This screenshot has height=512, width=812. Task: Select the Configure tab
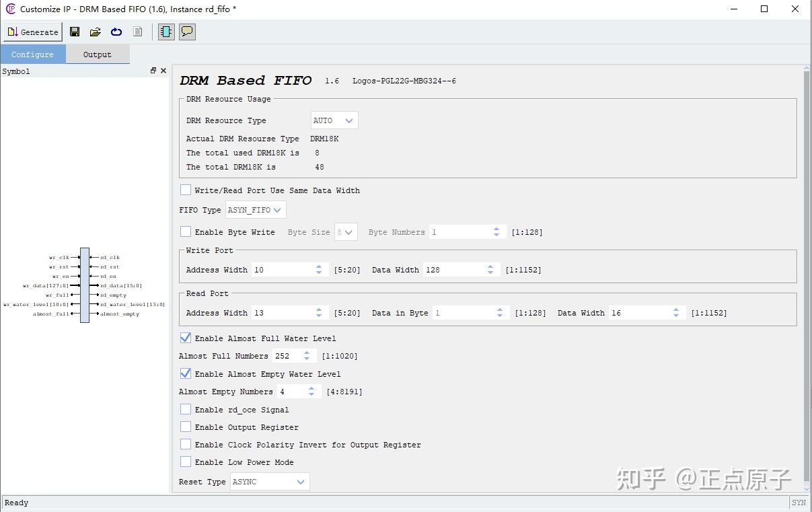tap(33, 54)
